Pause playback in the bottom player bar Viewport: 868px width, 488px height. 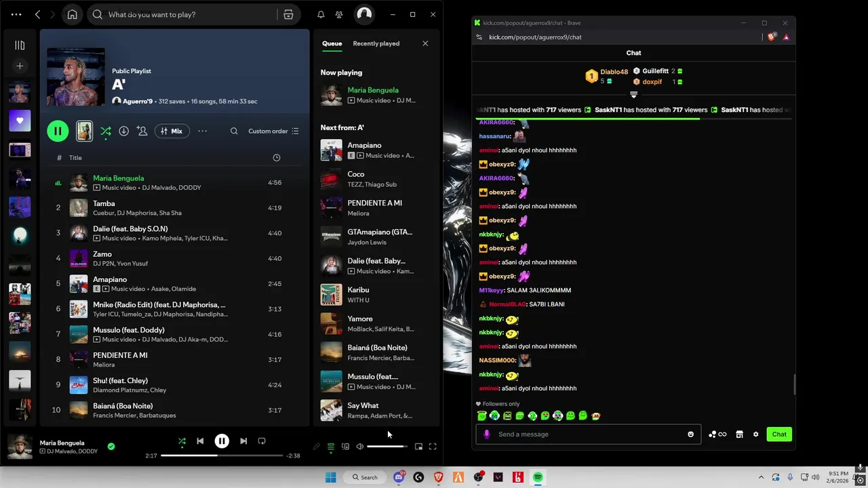click(x=222, y=441)
